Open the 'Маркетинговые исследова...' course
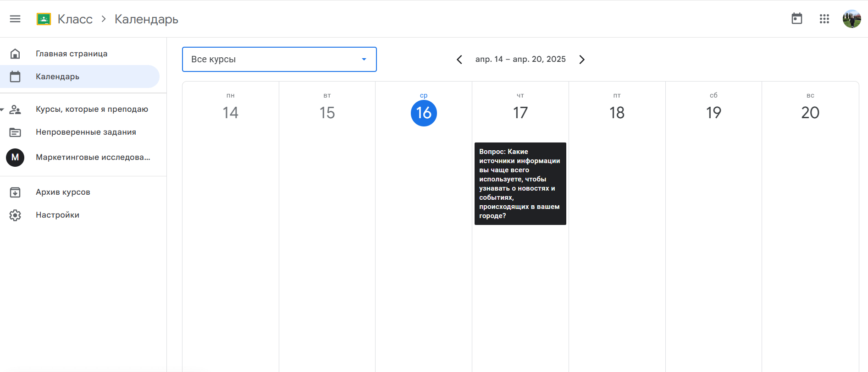Screen dimensions: 868x372 93,157
